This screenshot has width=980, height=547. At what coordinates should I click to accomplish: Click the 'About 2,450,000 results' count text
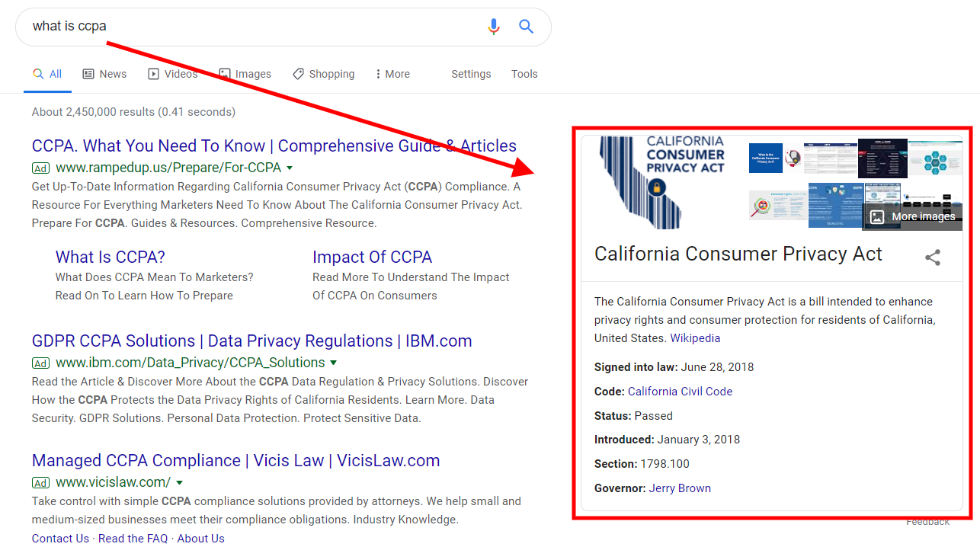point(133,112)
